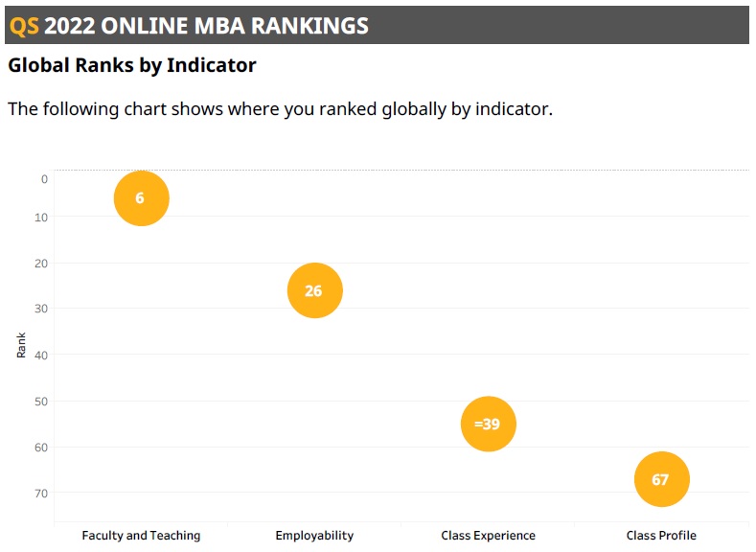This screenshot has width=756, height=552.
Task: Click the 2022 ONLINE MBA RANKINGS title
Action: pyautogui.click(x=206, y=26)
